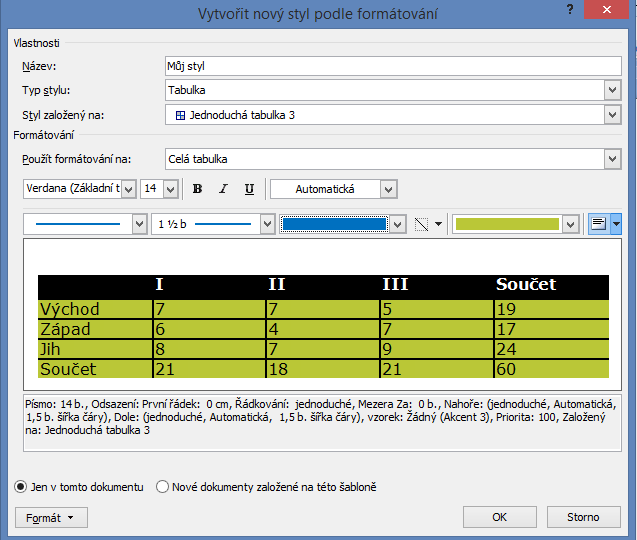
Task: Toggle bold formatting button
Action: [197, 189]
